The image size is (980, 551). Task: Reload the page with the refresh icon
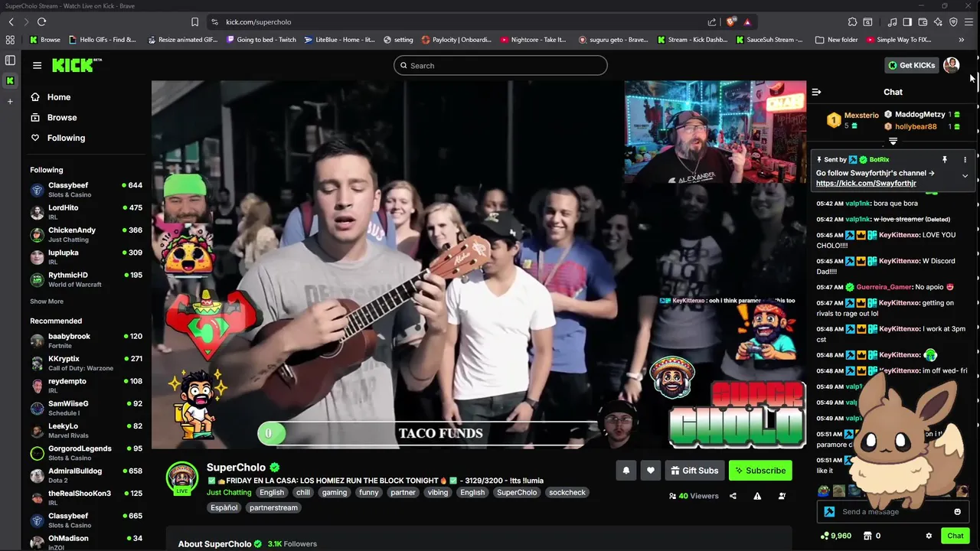pyautogui.click(x=42, y=21)
